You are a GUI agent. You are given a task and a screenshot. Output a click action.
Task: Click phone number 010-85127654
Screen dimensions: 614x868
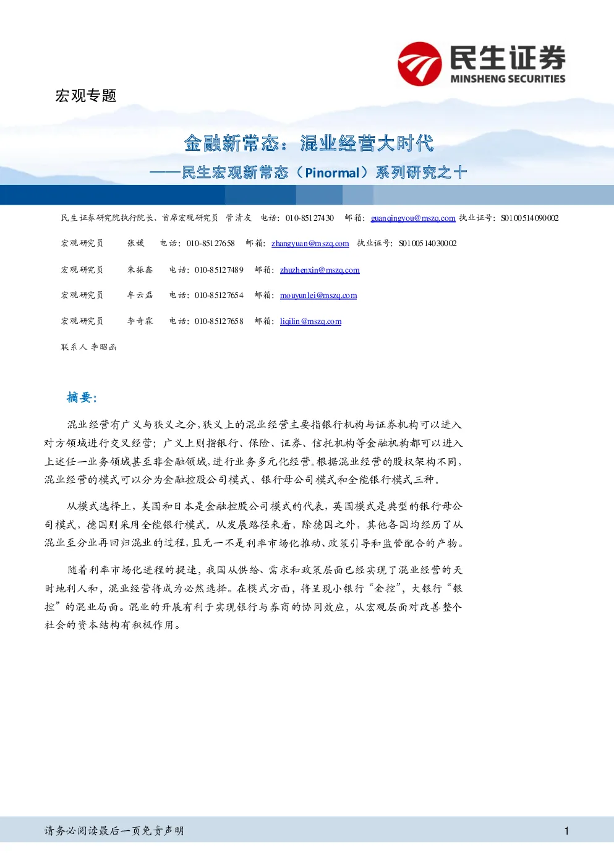coord(219,296)
